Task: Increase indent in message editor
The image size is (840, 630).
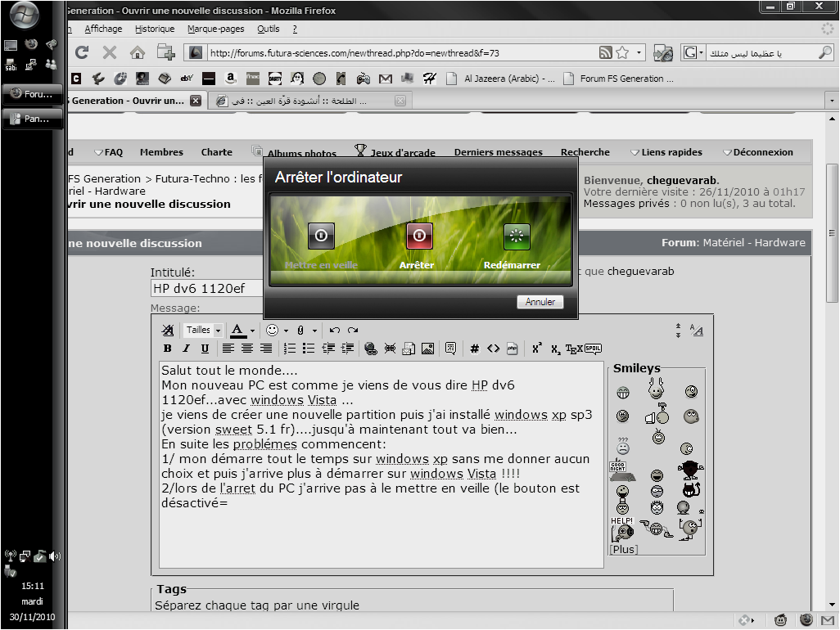Action: tap(347, 349)
